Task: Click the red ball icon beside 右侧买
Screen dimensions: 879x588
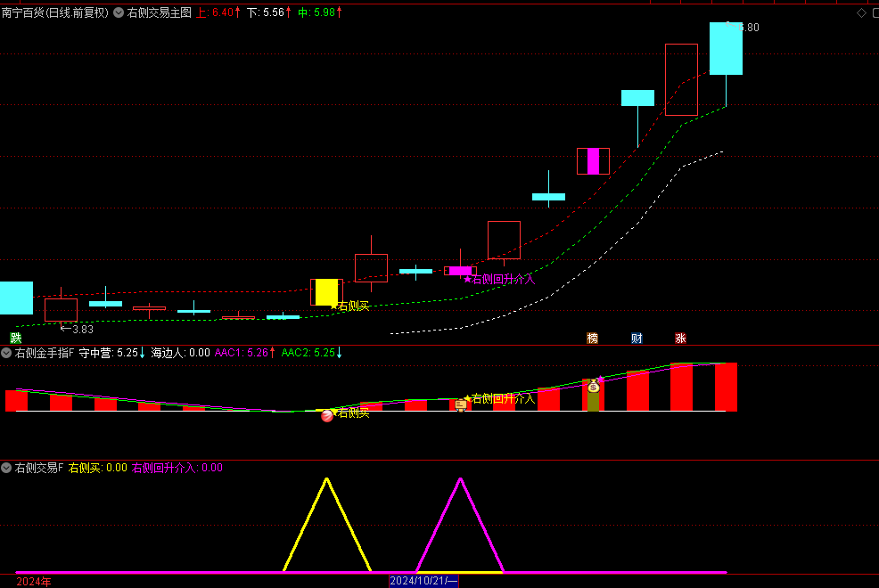Action: point(327,415)
